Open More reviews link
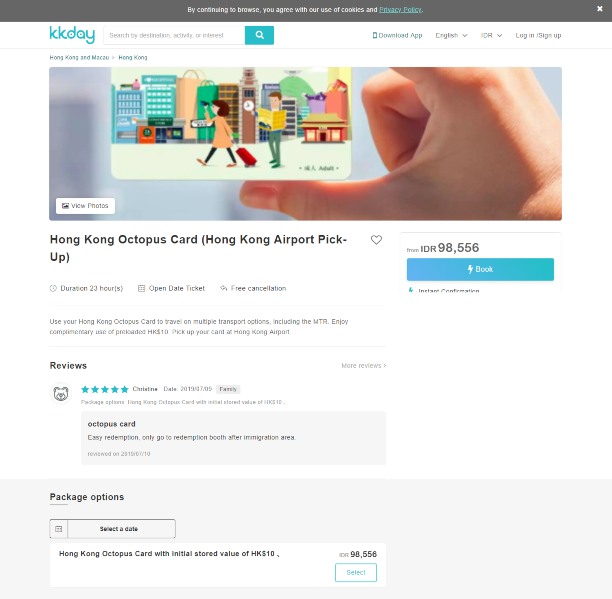The width and height of the screenshot is (612, 599). pyautogui.click(x=363, y=366)
